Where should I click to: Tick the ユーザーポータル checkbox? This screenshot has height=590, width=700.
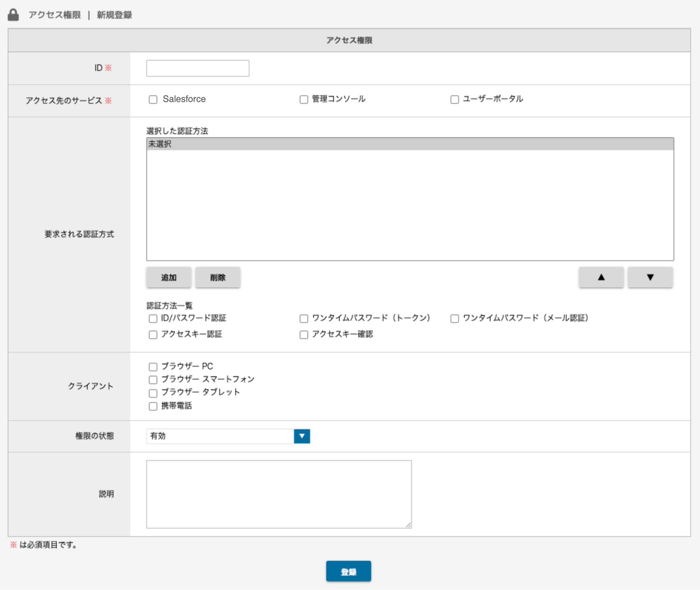(x=455, y=99)
